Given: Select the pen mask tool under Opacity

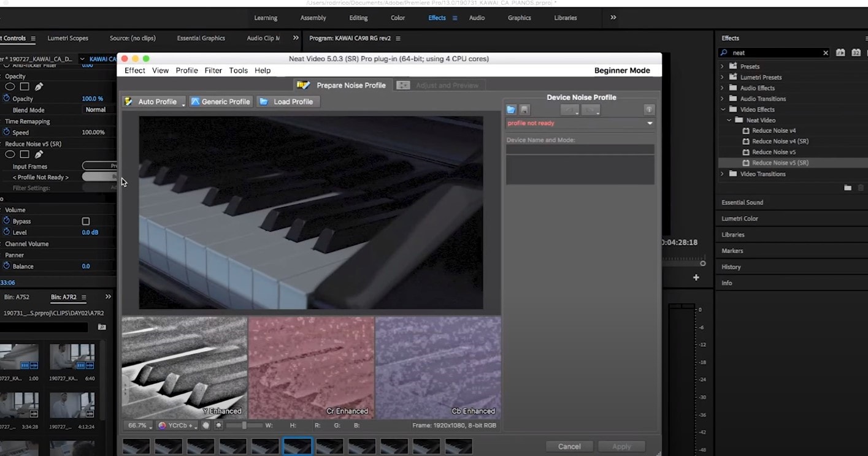Looking at the screenshot, I should 39,87.
